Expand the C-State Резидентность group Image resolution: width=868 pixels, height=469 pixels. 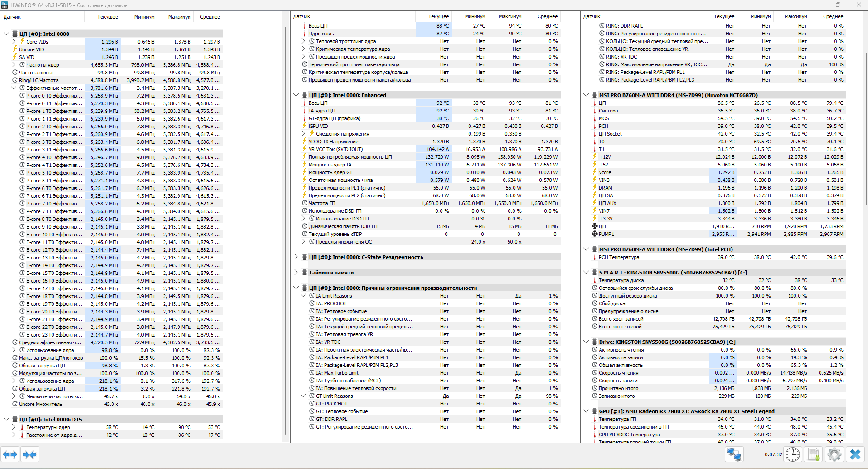pos(296,257)
